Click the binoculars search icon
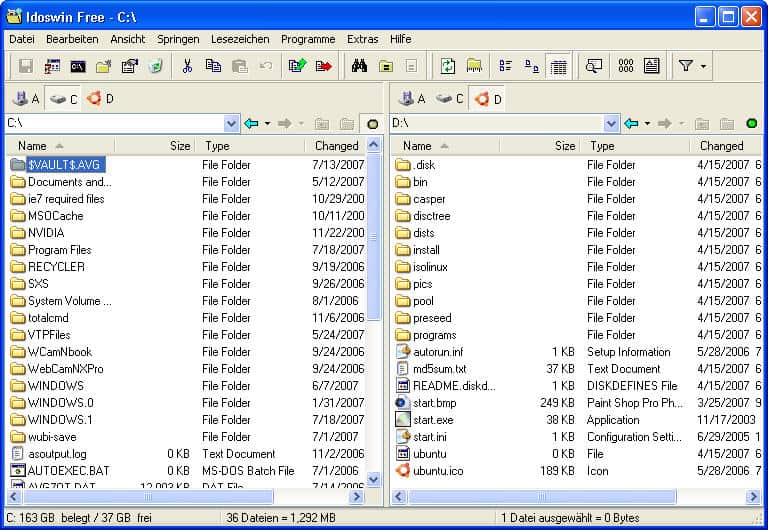This screenshot has width=768, height=530. point(358,66)
